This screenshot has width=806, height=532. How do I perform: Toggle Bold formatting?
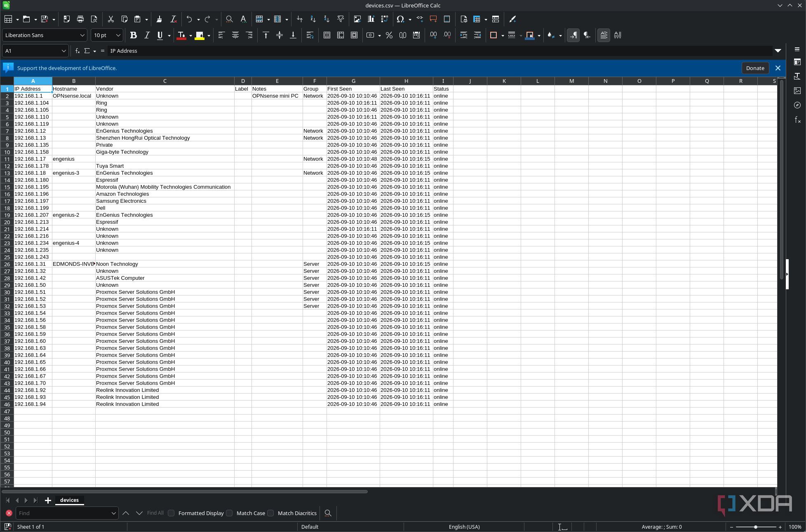(133, 35)
